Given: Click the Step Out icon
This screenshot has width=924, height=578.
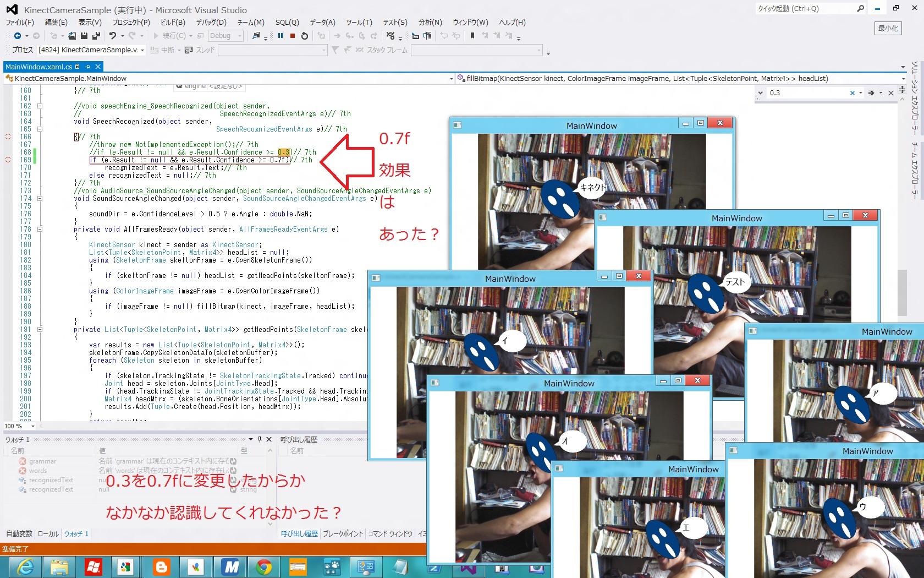Looking at the screenshot, I should 374,36.
